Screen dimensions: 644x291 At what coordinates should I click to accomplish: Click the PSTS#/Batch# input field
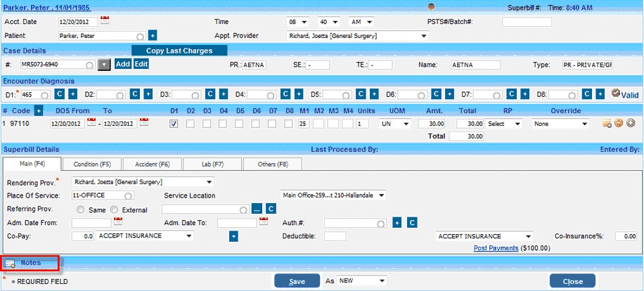[x=527, y=22]
